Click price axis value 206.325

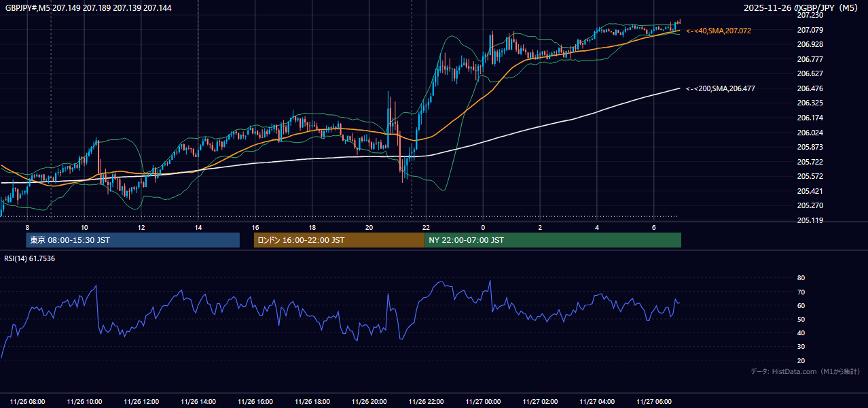point(810,103)
